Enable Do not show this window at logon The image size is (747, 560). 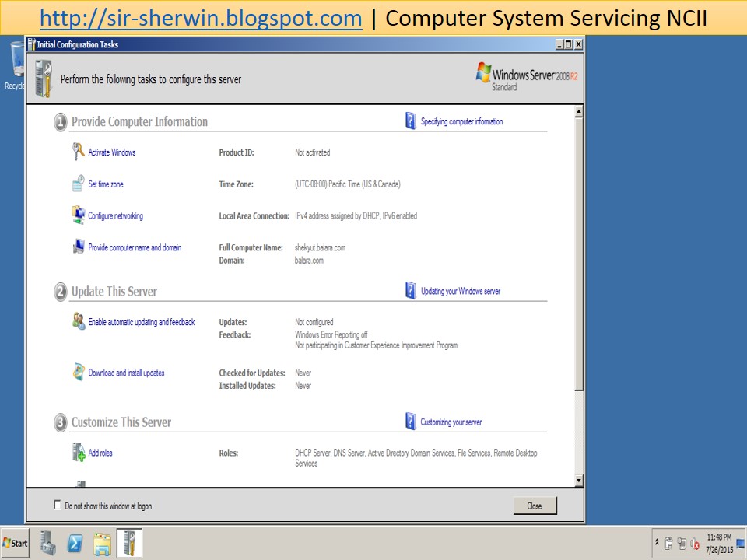coord(58,505)
